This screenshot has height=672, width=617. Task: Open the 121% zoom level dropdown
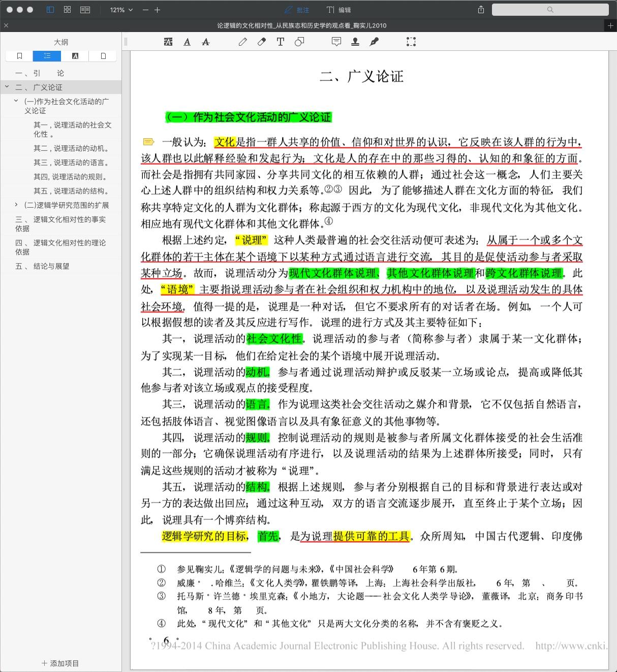(x=121, y=10)
